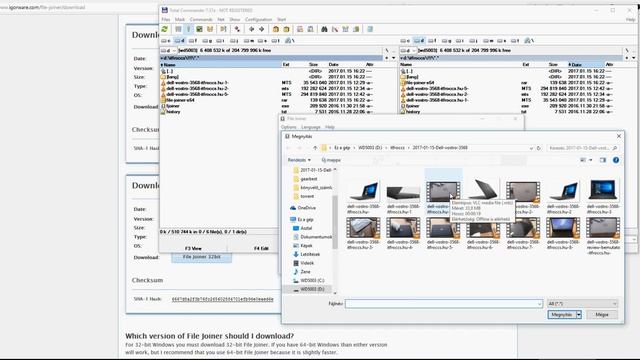Click the unpack files icon in Total Commander

point(287,29)
